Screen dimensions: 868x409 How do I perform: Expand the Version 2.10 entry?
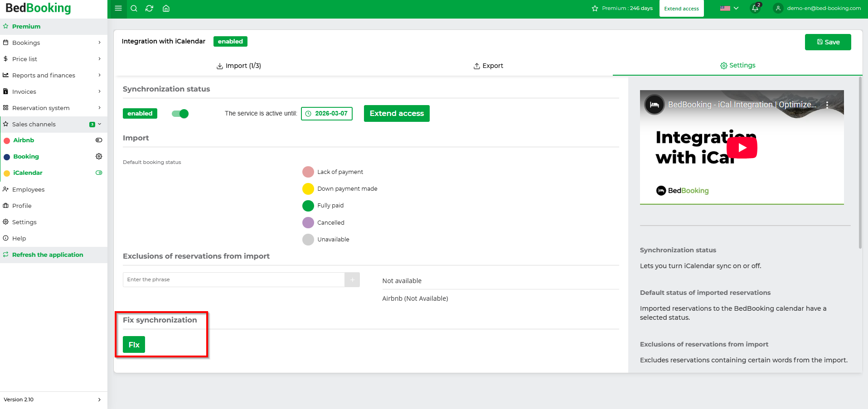coord(53,399)
